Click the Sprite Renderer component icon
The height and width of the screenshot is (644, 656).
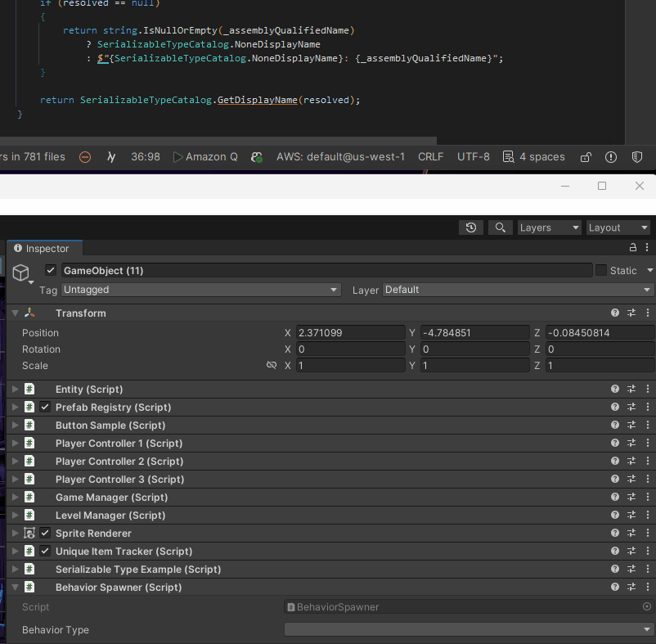click(x=31, y=533)
